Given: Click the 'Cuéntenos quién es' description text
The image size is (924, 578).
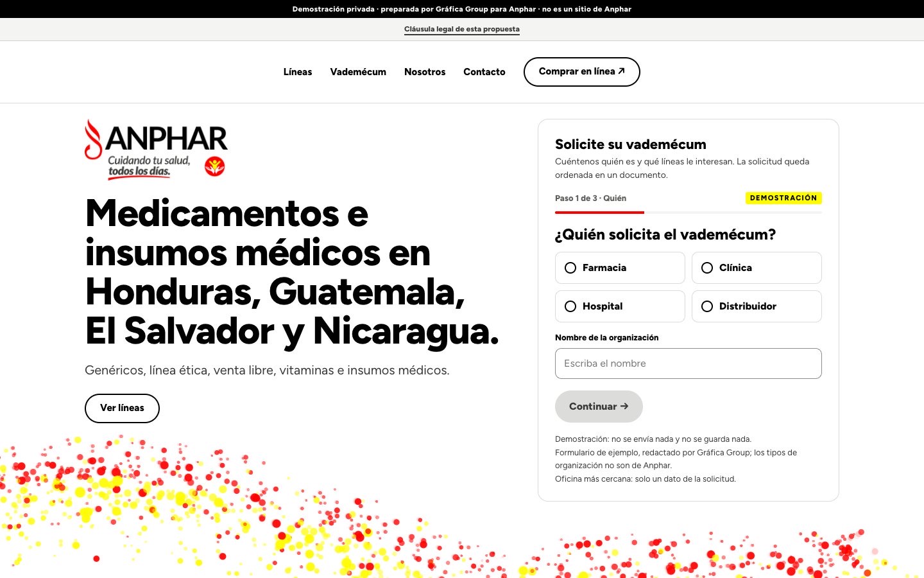Looking at the screenshot, I should pos(682,168).
